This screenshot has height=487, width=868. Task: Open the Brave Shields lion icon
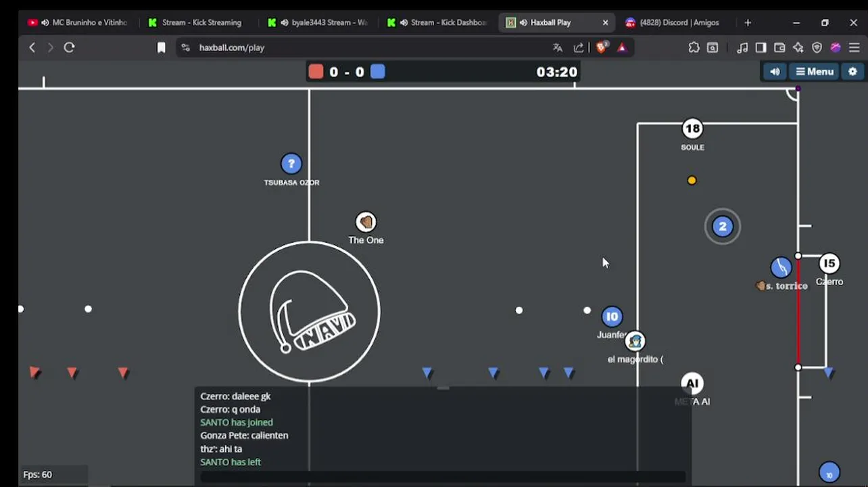(x=601, y=47)
